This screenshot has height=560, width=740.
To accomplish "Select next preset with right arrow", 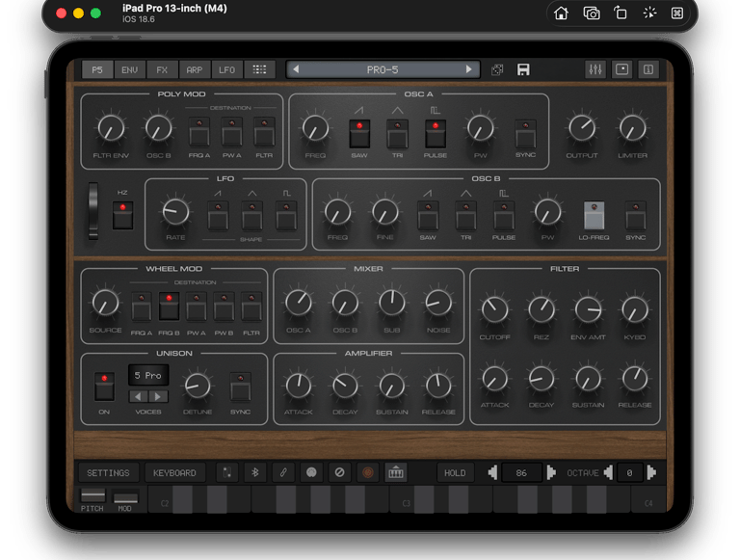I will [x=469, y=69].
